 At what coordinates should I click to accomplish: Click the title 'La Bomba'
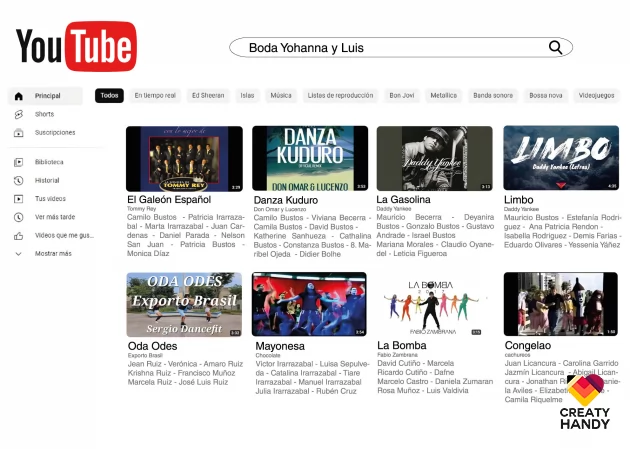coord(402,345)
